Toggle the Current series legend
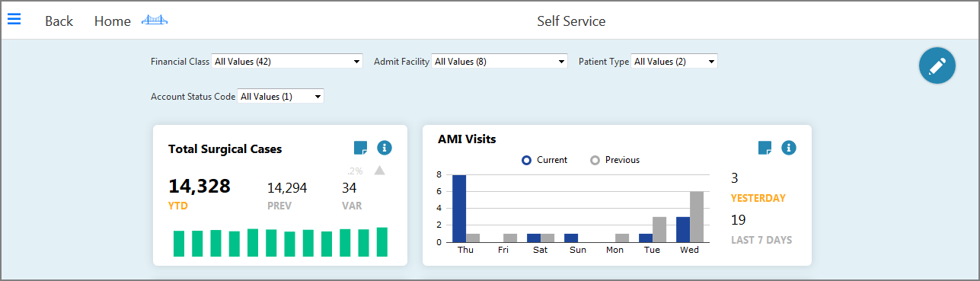This screenshot has width=980, height=281. (x=544, y=160)
